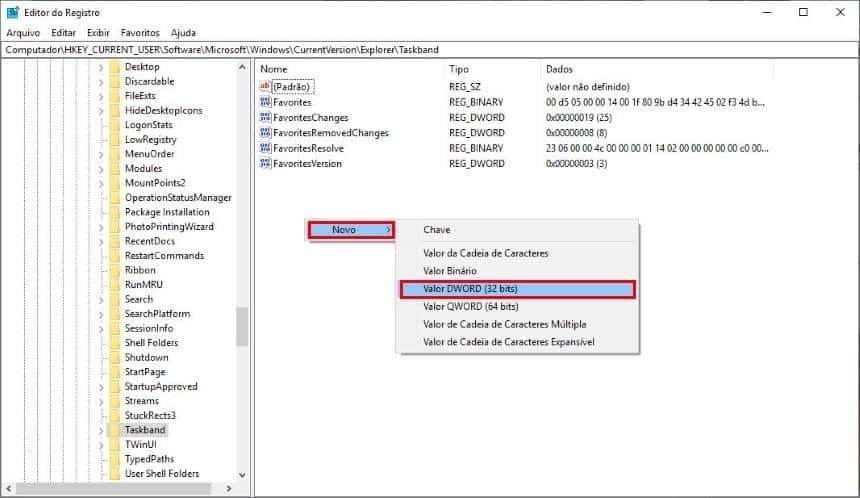Choose Chave from the Novo submenu
The height and width of the screenshot is (498, 860).
(518, 230)
